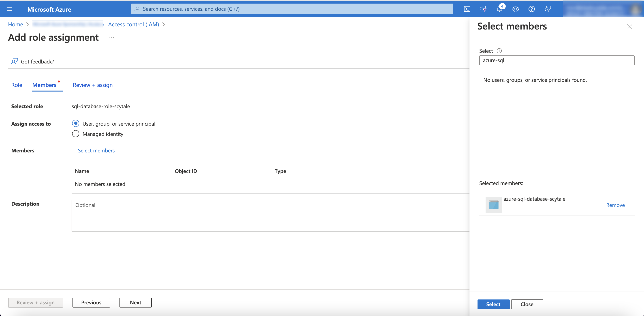Go to Access control (IAM) breadcrumb

point(134,24)
